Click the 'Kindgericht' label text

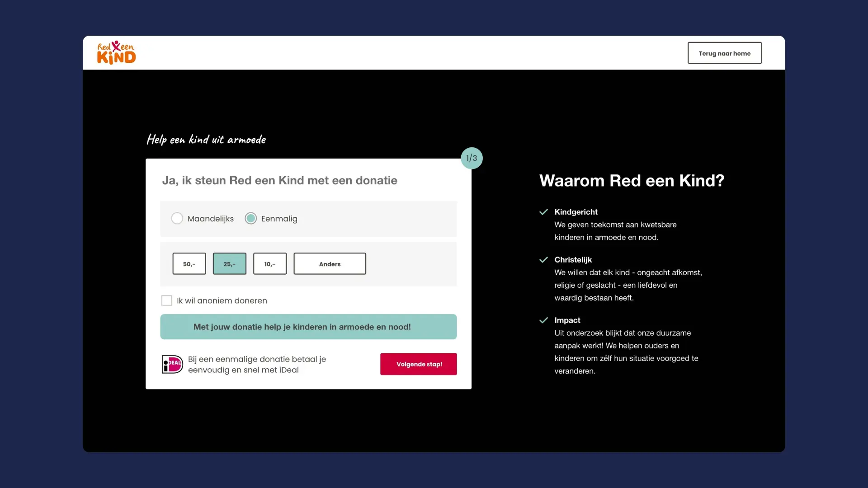(x=576, y=211)
